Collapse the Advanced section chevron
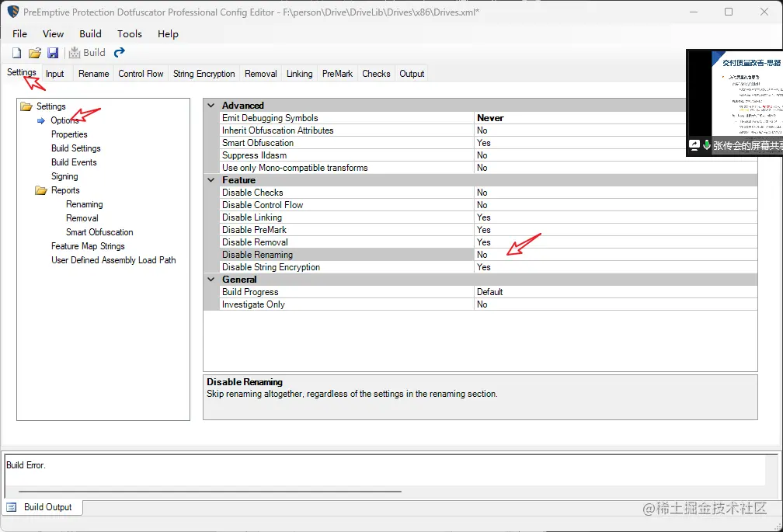 tap(211, 106)
